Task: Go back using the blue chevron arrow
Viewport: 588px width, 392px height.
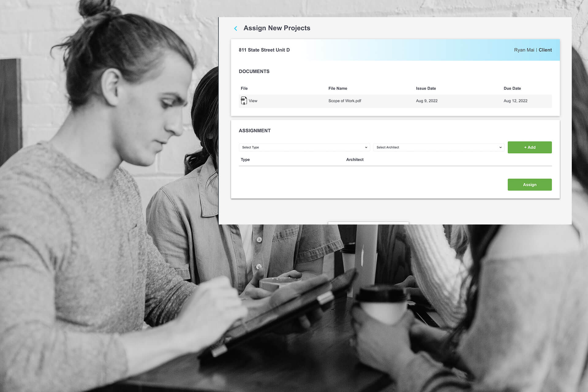Action: [x=236, y=28]
